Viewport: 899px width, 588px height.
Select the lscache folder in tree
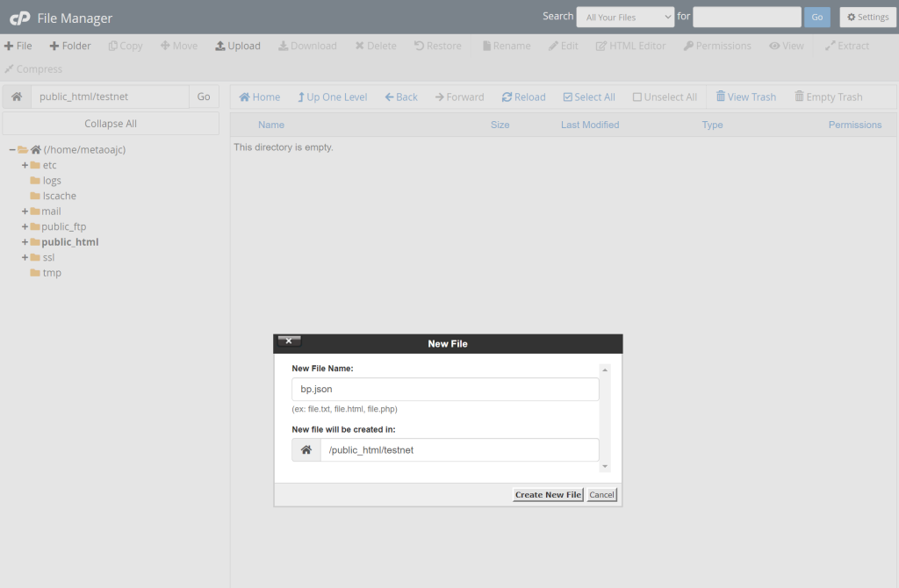coord(59,196)
